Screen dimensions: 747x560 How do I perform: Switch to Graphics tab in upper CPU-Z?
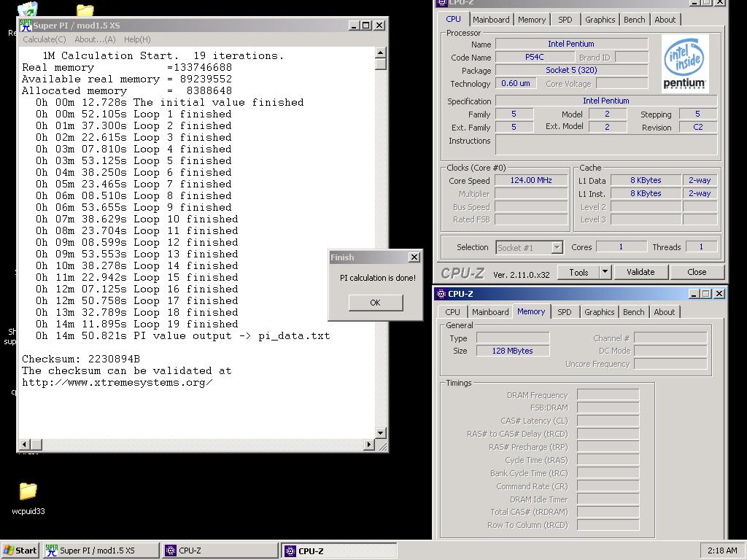[x=600, y=20]
